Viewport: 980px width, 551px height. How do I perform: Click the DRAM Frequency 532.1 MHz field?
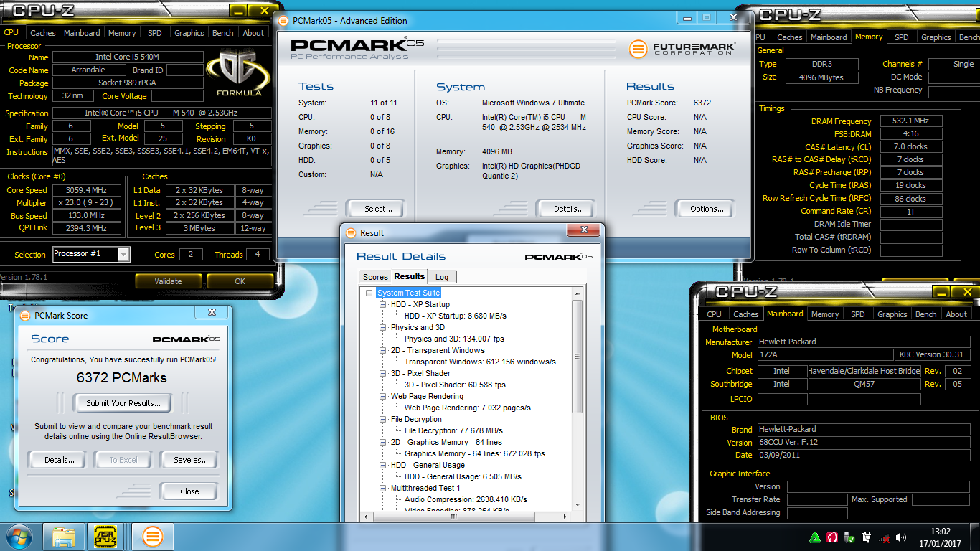[x=911, y=121]
